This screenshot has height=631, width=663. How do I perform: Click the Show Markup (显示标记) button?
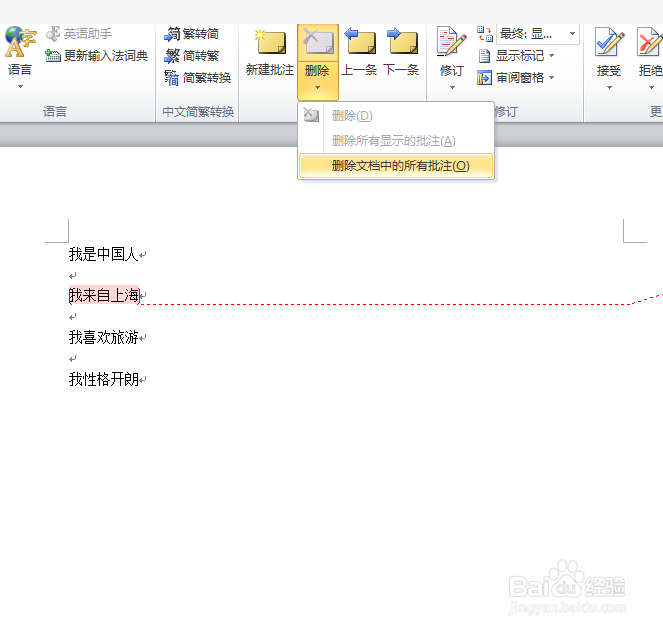[515, 55]
